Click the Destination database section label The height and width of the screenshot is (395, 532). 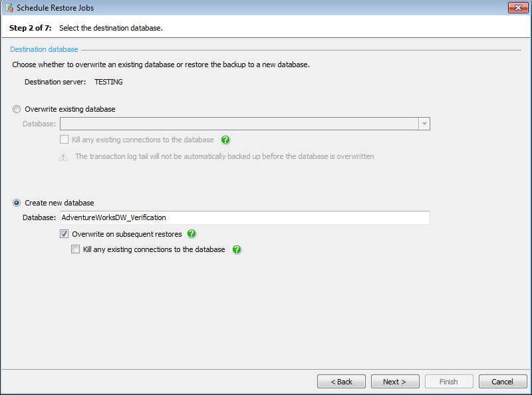pos(44,49)
